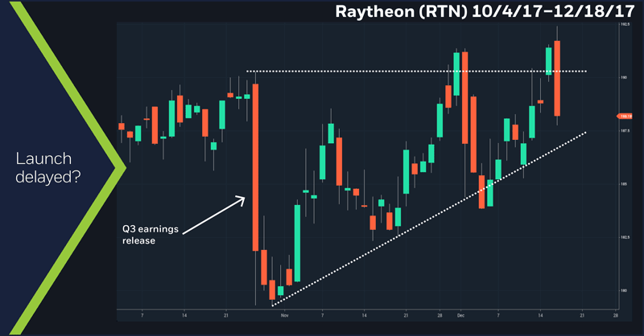Click the 180 price axis label
644x336 pixels.
624,290
